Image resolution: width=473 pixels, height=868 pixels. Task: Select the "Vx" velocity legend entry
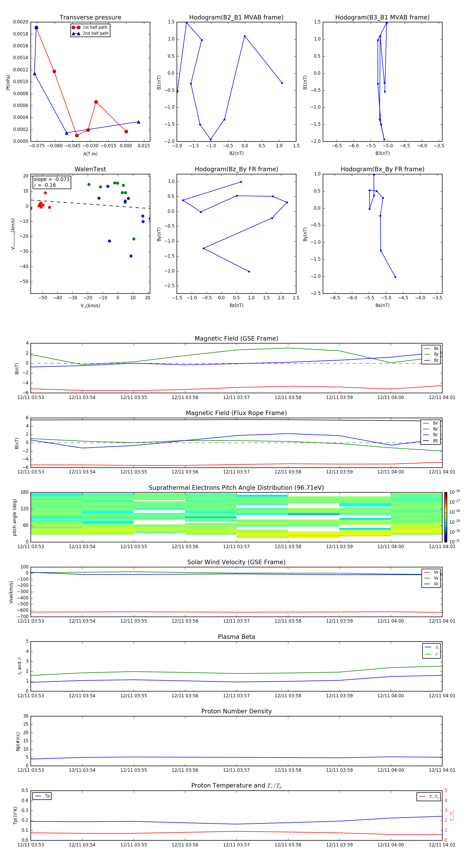[x=431, y=572]
